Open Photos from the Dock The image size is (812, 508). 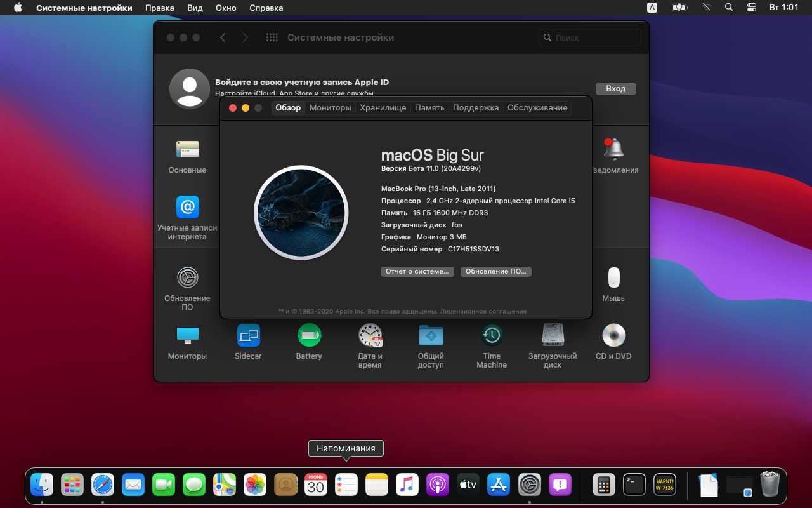tap(255, 485)
